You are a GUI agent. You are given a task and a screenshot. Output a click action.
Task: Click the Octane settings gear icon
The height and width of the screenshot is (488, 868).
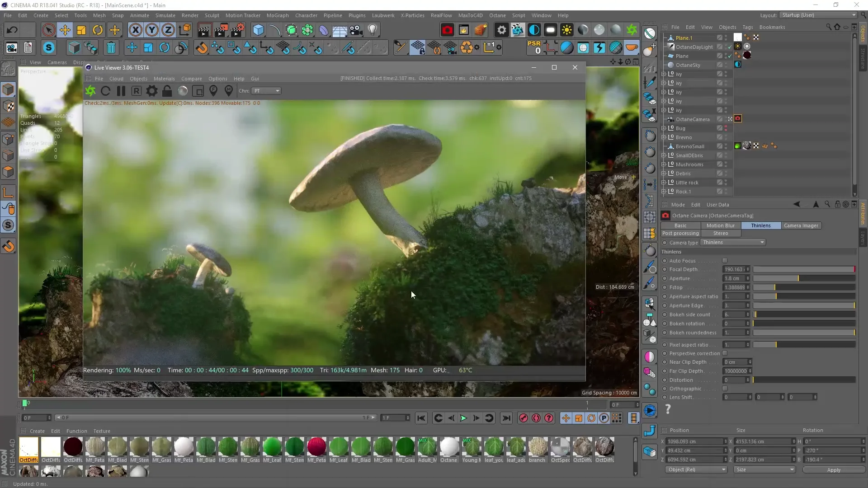pyautogui.click(x=152, y=90)
